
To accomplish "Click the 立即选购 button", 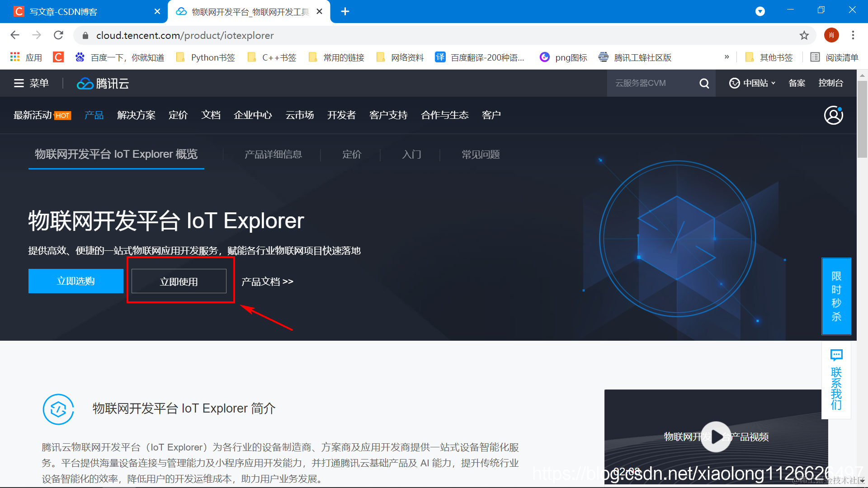I will tap(76, 281).
